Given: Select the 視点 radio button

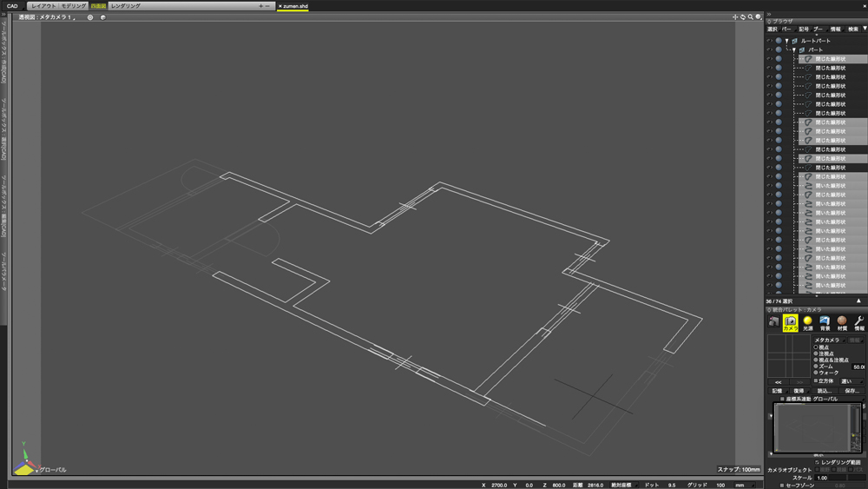Looking at the screenshot, I should point(816,347).
